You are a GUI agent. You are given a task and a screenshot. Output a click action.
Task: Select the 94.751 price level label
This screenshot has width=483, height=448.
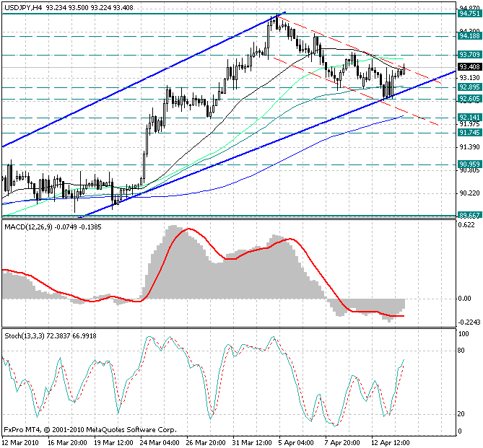[x=469, y=13]
